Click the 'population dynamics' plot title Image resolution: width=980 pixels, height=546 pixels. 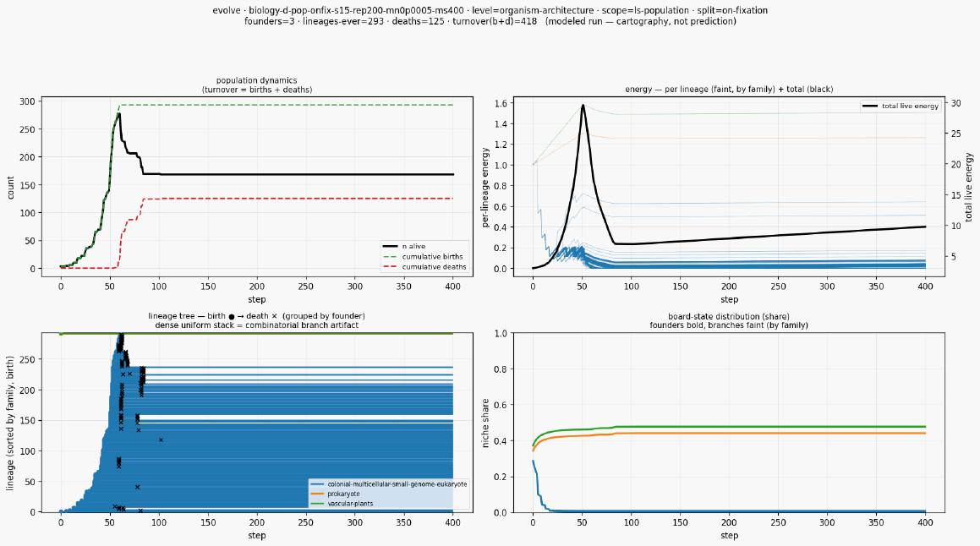256,80
